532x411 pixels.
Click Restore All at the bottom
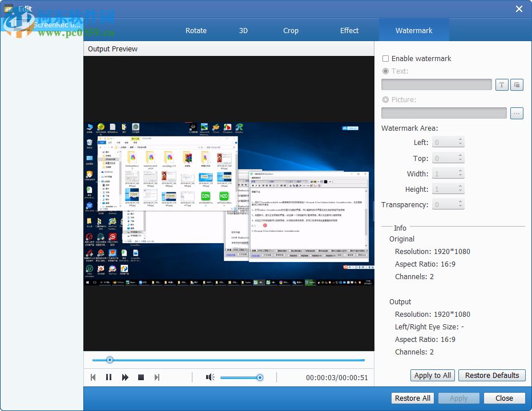[x=412, y=398]
